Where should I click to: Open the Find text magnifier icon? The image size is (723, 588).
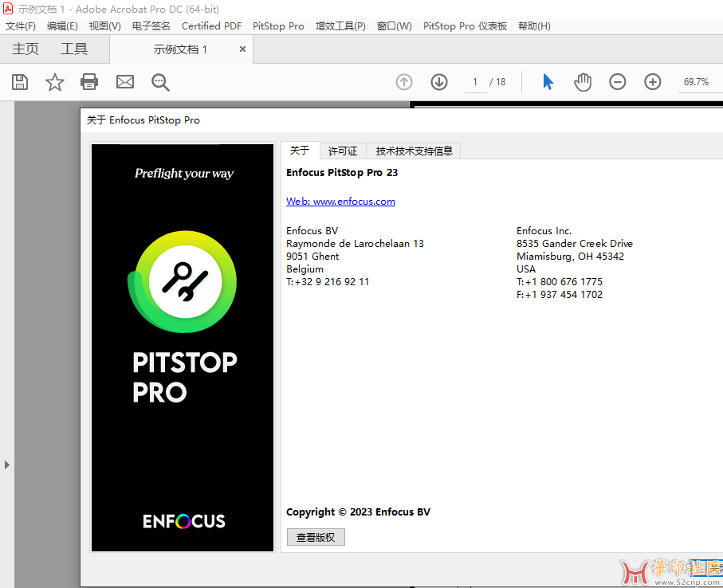[x=160, y=83]
